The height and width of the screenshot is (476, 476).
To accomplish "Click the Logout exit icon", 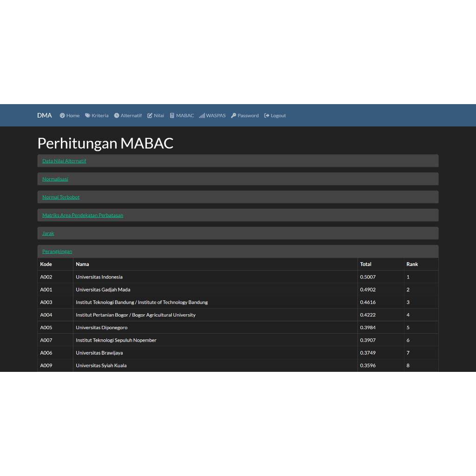I will coord(266,115).
